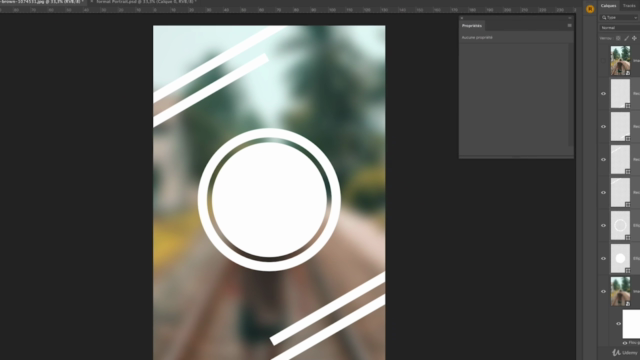Toggle lock position move icon

[634, 38]
